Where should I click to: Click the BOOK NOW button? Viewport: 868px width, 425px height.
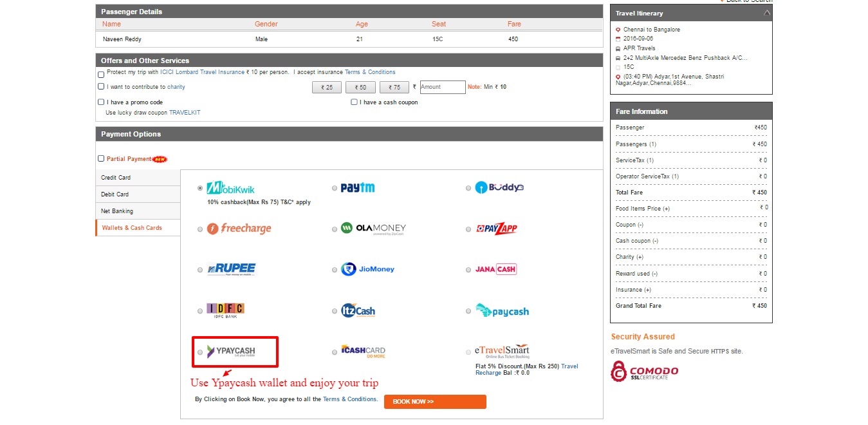[435, 402]
